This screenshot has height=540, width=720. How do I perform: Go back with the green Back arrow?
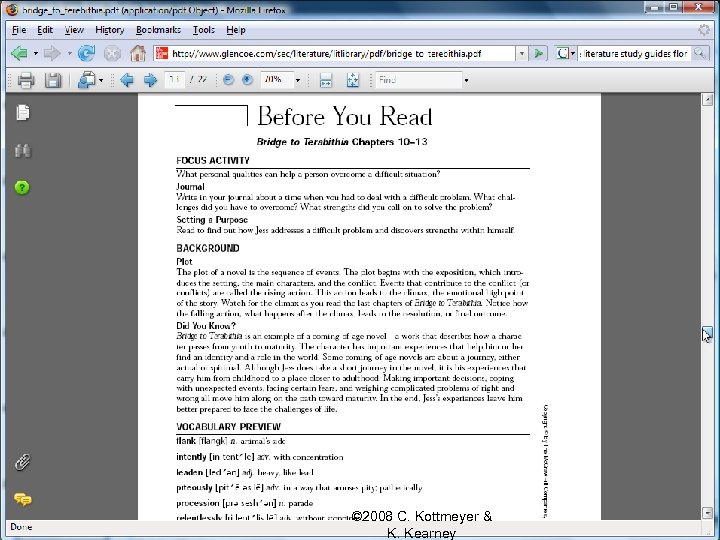pyautogui.click(x=19, y=53)
